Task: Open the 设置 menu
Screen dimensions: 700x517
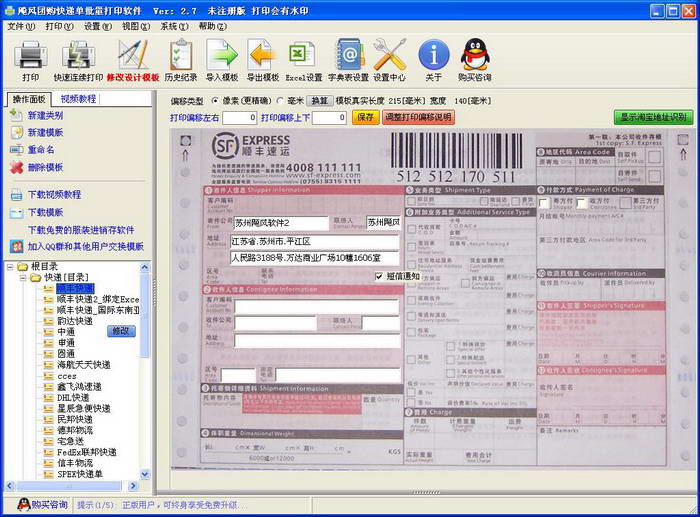Action: click(98, 26)
